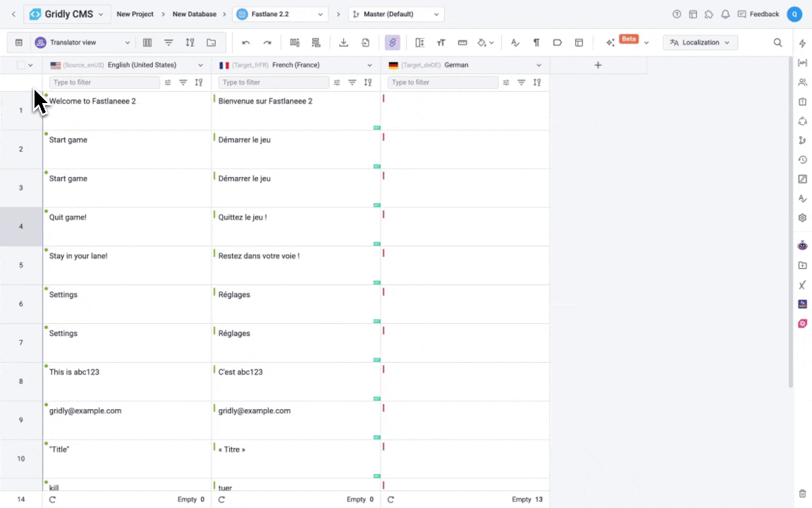Image resolution: width=812 pixels, height=508 pixels.
Task: Click the Feedback button
Action: 758,14
